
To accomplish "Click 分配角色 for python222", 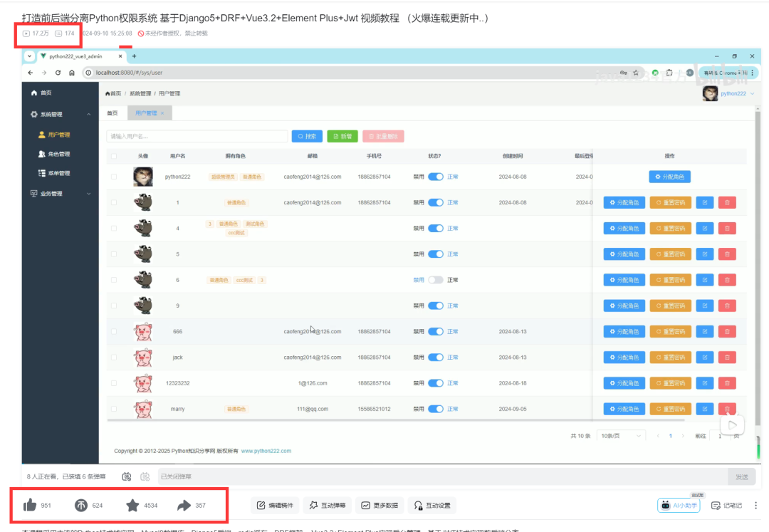I will point(669,177).
